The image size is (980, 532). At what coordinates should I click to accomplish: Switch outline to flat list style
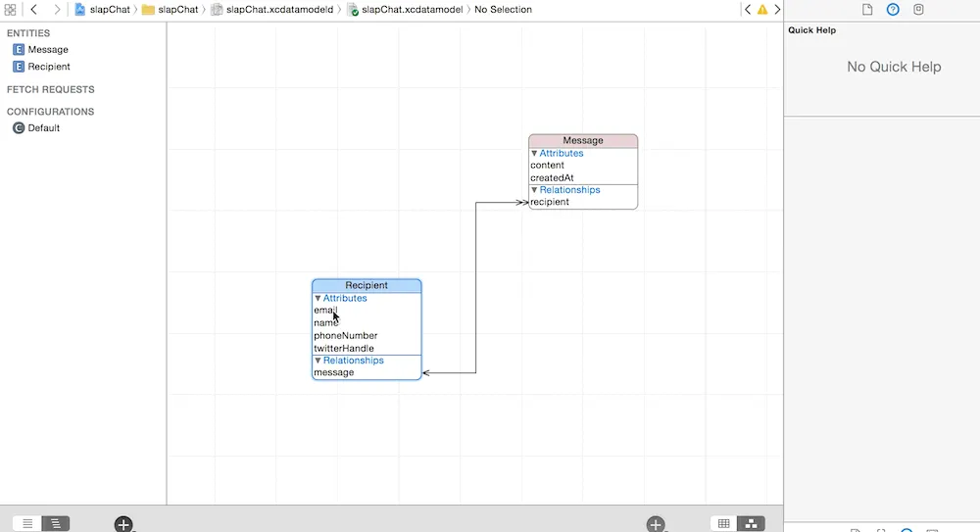pos(26,524)
